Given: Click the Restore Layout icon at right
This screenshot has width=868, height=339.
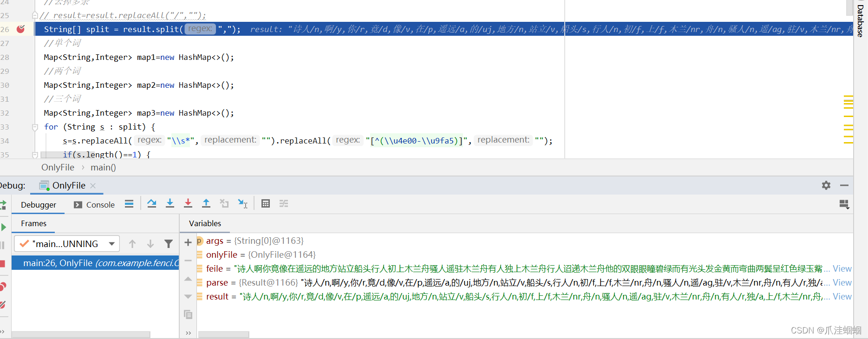Looking at the screenshot, I should (844, 204).
